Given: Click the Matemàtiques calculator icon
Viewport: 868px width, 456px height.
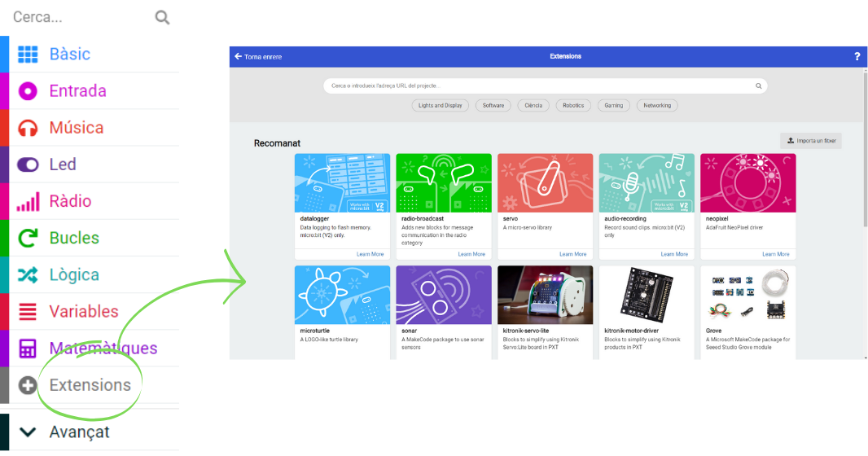Looking at the screenshot, I should 28,349.
